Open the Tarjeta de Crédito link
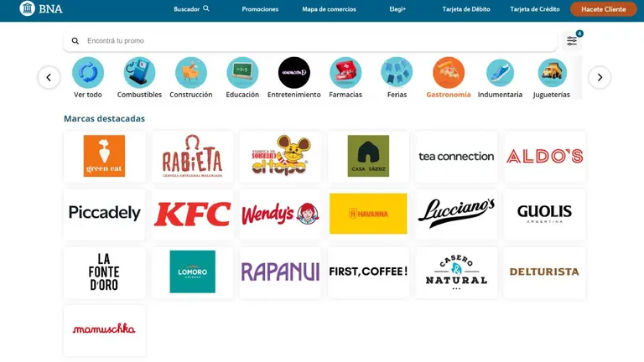Image resolution: width=644 pixels, height=362 pixels. pos(535,9)
